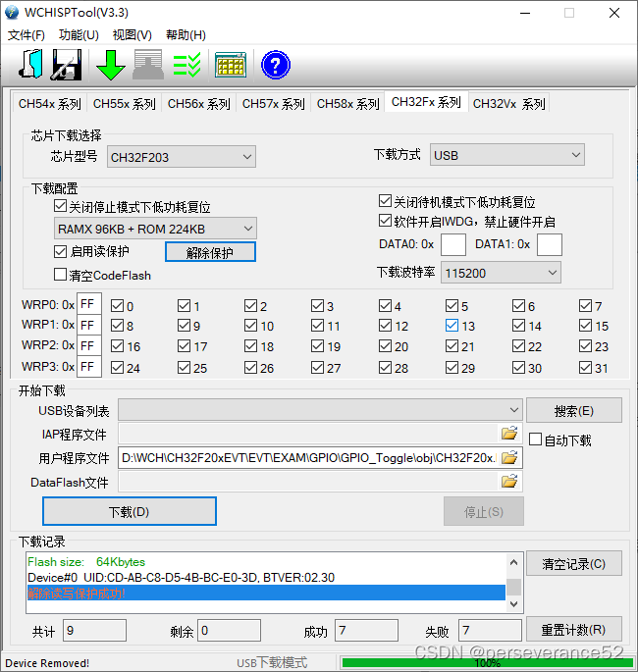
Task: Select the CH32Fx series tab
Action: tap(426, 102)
